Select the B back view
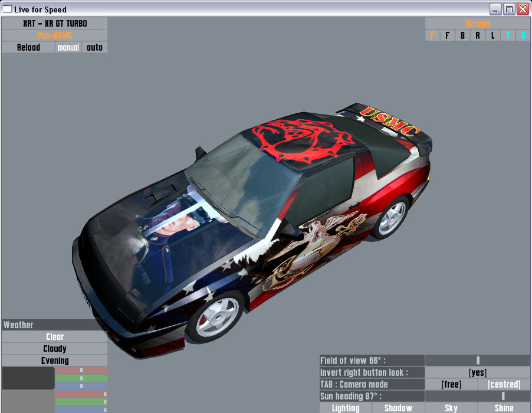Screen dimensions: 532x413 pos(462,35)
